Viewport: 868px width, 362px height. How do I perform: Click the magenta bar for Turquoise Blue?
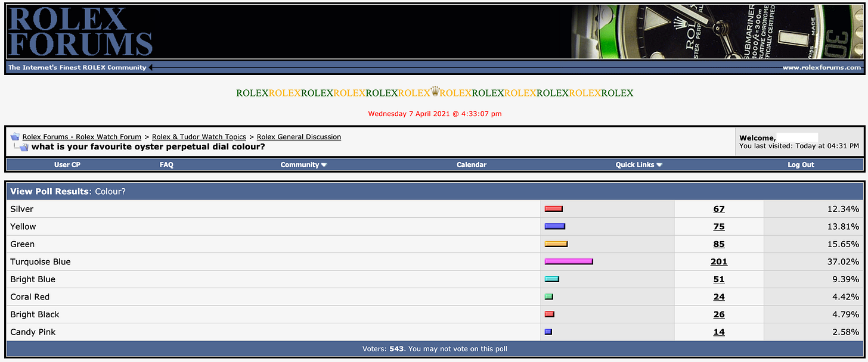tap(569, 261)
